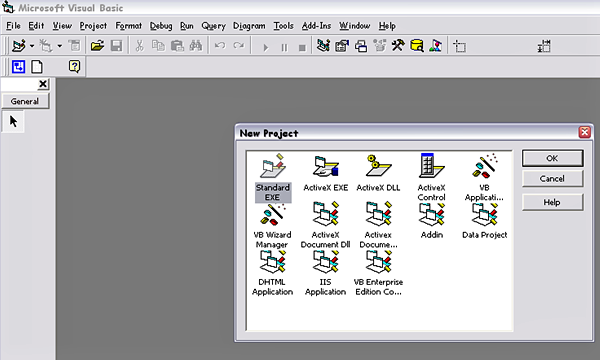600x360 pixels.
Task: Click the blue icon on the second toolbar
Action: pyautogui.click(x=18, y=67)
